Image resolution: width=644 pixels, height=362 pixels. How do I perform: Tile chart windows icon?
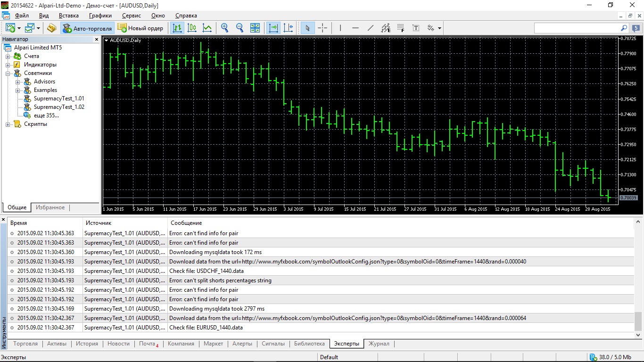(x=255, y=28)
